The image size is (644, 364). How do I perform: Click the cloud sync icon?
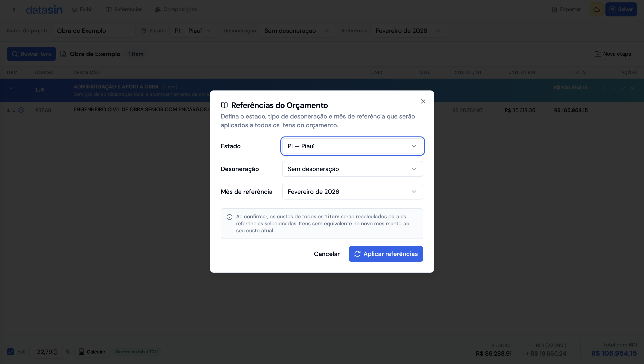(596, 9)
